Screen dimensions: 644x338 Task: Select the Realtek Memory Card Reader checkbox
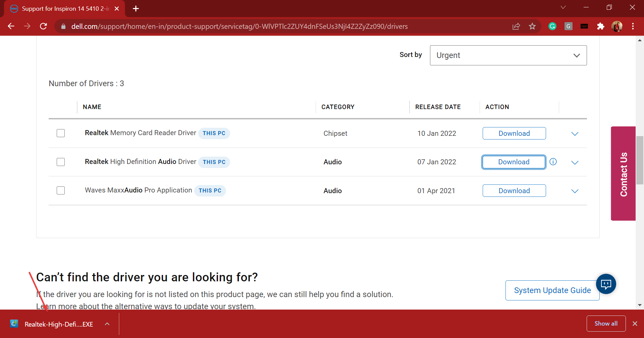point(61,133)
